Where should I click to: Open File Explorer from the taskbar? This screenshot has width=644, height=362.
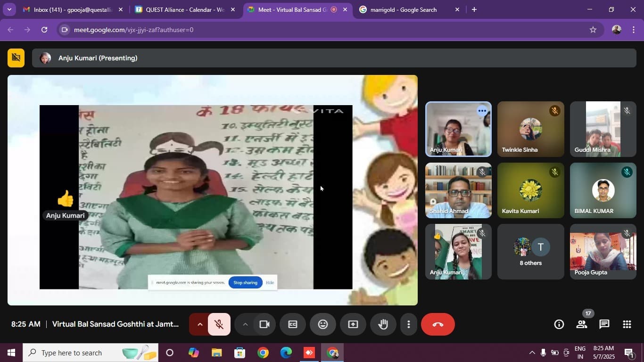216,353
